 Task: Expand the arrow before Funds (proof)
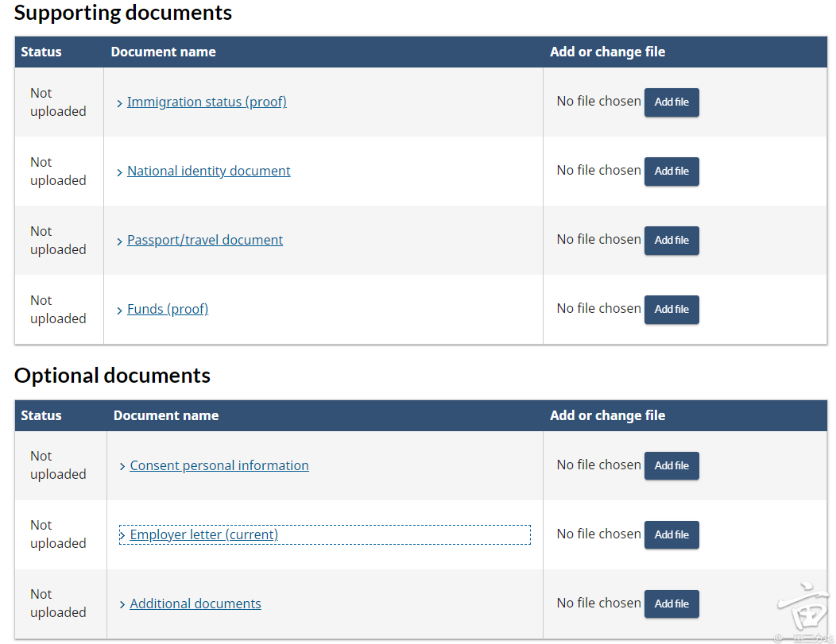click(x=119, y=310)
